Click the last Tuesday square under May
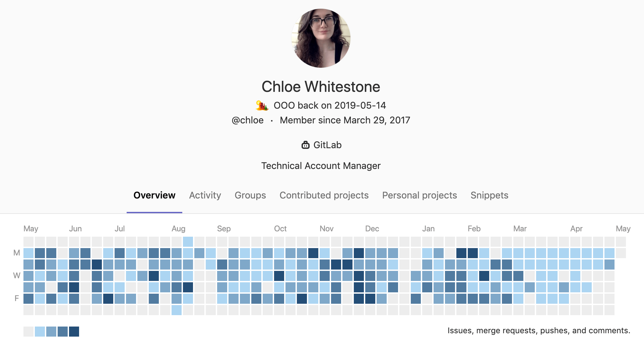644x348 pixels. point(609,265)
